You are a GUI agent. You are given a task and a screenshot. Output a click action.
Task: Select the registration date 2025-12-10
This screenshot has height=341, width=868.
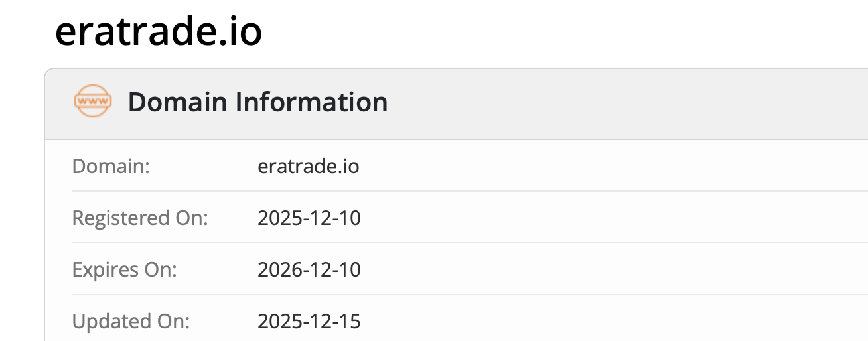point(309,218)
